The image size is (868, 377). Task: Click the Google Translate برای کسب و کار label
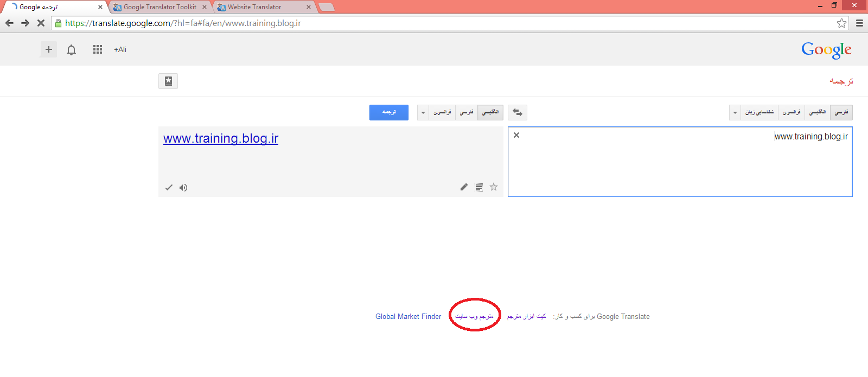pos(601,316)
